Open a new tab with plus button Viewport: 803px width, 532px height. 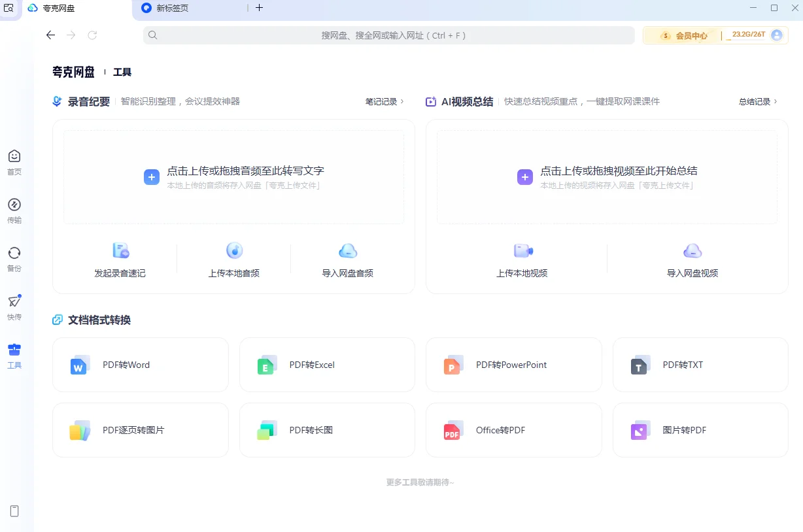[259, 8]
